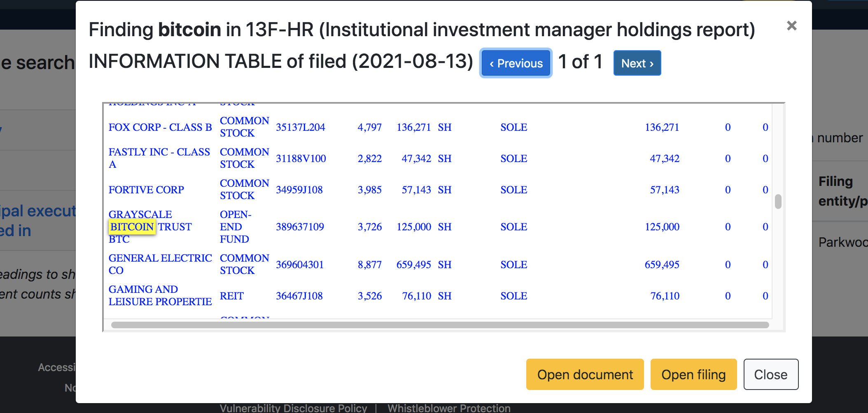Click the horizontal scrollbar below the table
This screenshot has height=413, width=868.
tap(440, 325)
